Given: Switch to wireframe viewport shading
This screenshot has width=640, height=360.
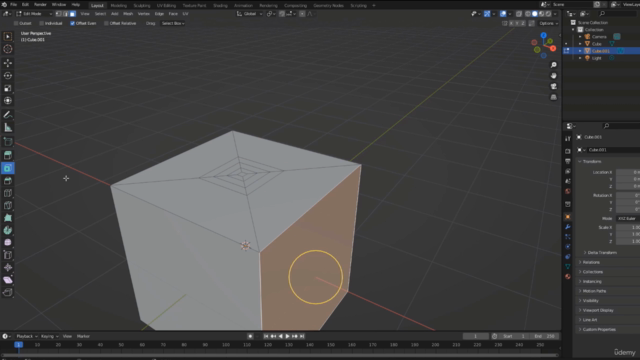Looking at the screenshot, I should pyautogui.click(x=528, y=14).
